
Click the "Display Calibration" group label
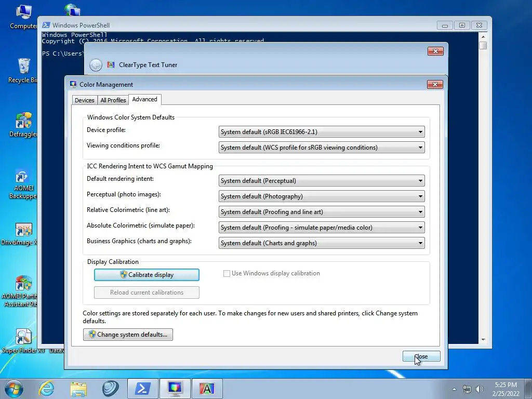[113, 262]
